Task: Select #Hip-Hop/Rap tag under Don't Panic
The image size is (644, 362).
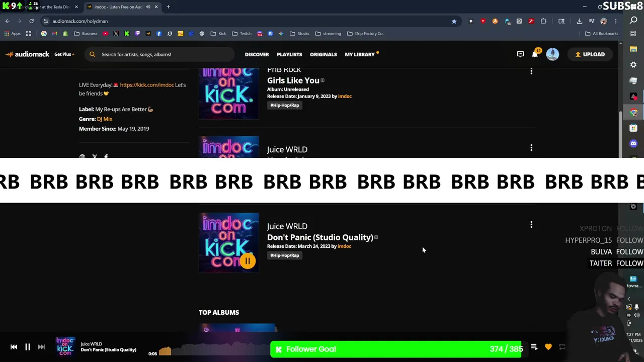Action: [285, 255]
